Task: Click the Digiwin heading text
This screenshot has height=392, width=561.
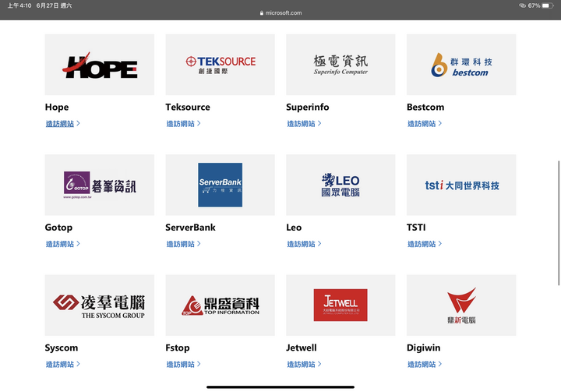Action: click(x=423, y=348)
